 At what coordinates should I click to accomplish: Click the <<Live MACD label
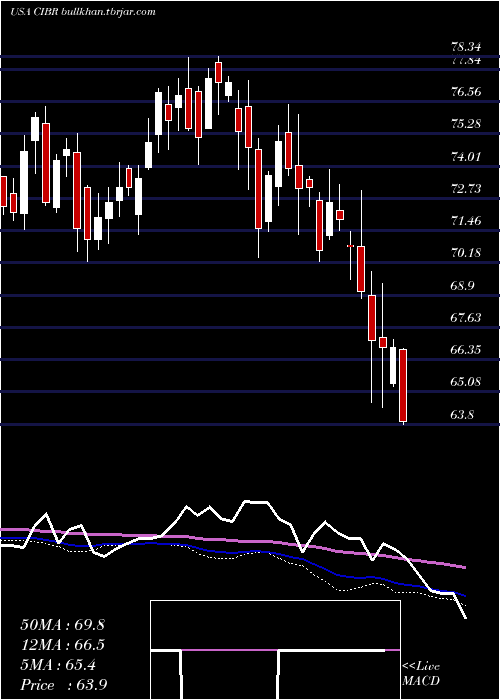[x=421, y=673]
